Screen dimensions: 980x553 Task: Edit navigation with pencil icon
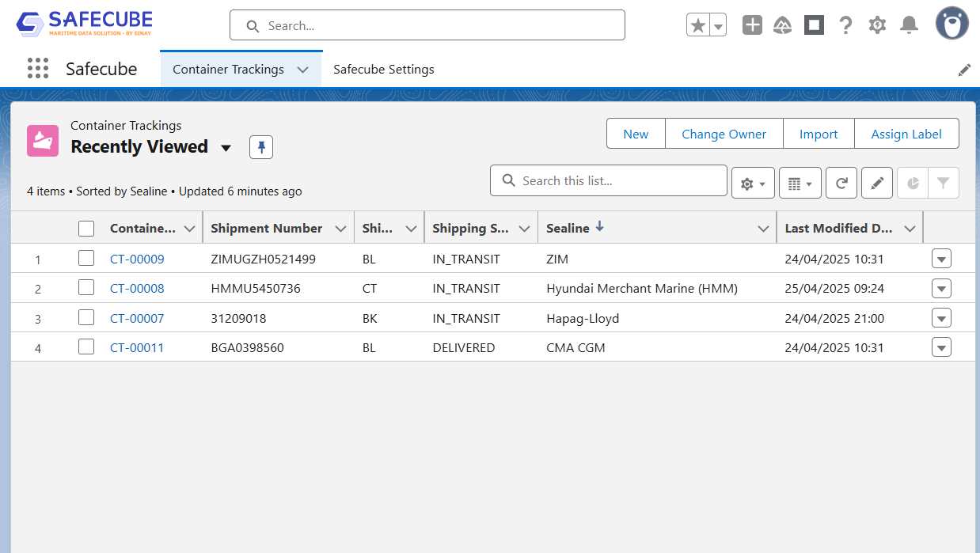(x=964, y=70)
